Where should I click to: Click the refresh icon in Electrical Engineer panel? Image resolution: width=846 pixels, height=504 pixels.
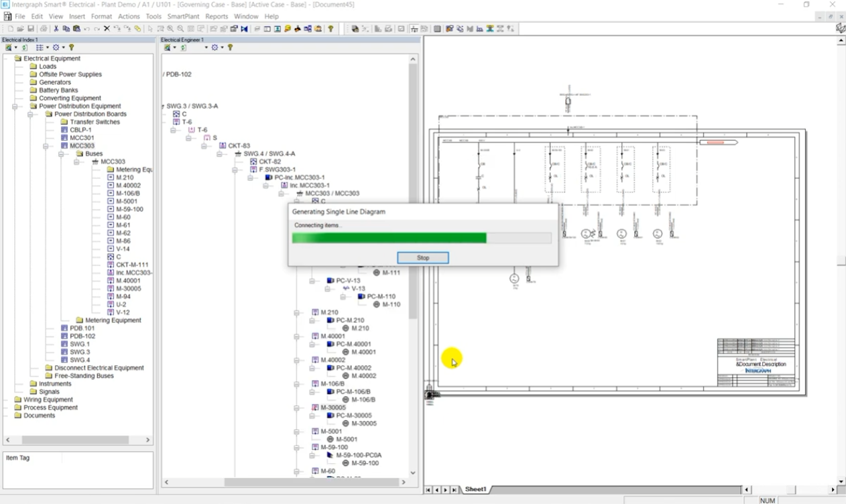tap(183, 48)
